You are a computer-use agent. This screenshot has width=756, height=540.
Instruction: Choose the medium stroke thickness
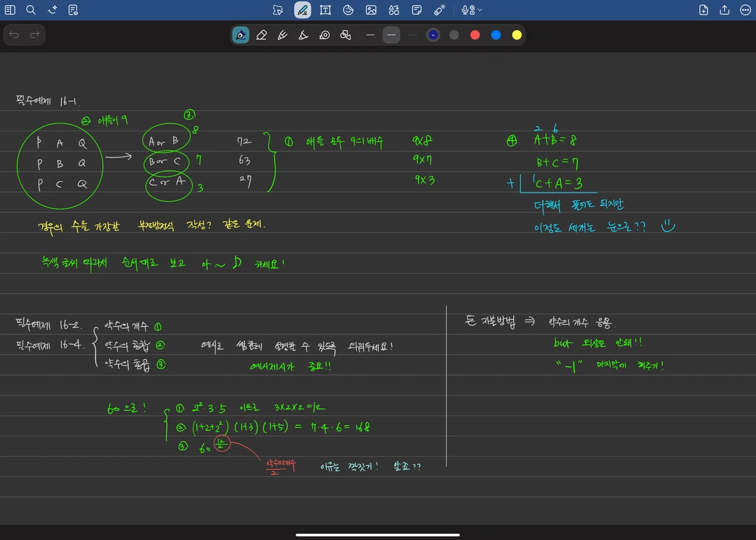(x=391, y=35)
